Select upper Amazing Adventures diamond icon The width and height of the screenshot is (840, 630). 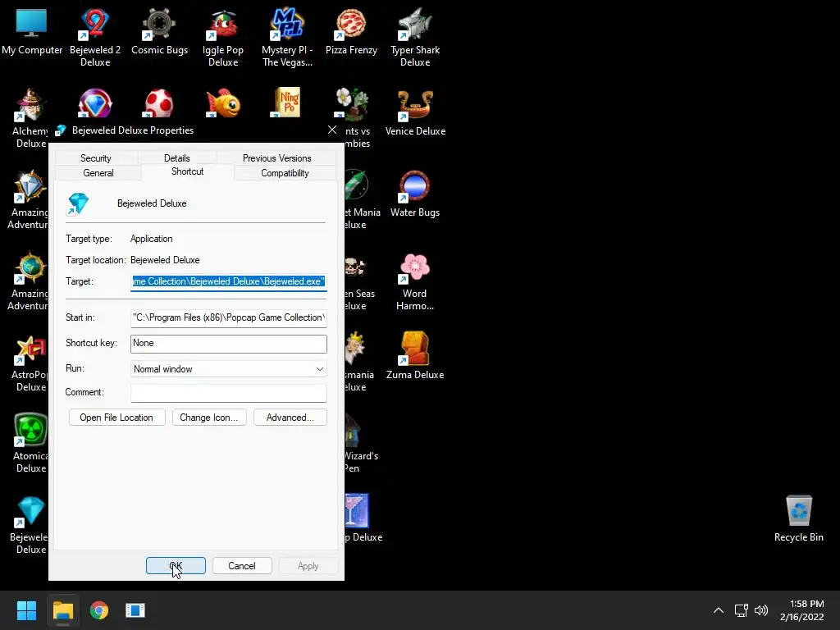(x=30, y=186)
